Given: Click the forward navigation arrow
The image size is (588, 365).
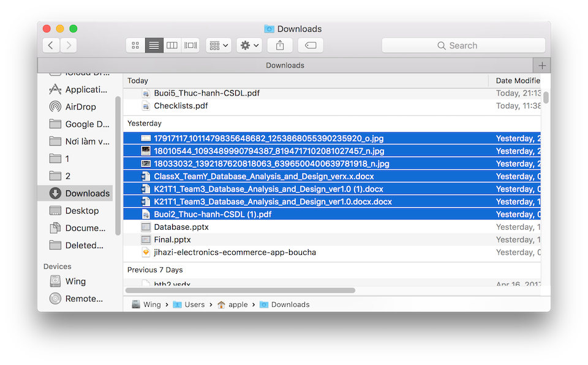Looking at the screenshot, I should (x=67, y=45).
